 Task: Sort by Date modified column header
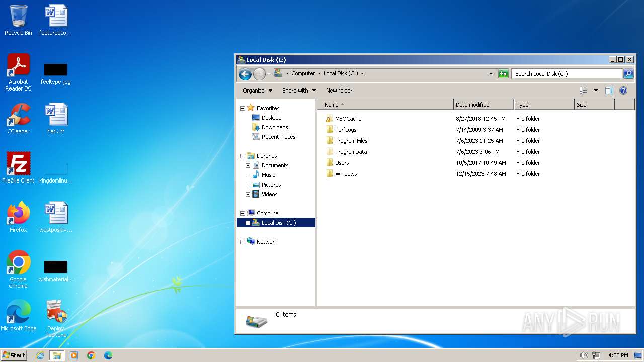(483, 105)
